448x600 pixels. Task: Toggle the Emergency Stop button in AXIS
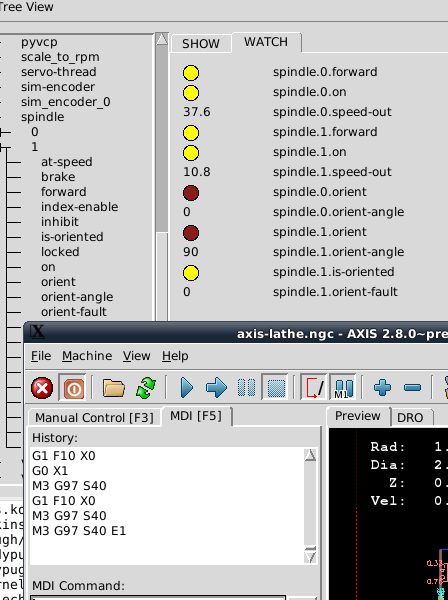pos(42,388)
